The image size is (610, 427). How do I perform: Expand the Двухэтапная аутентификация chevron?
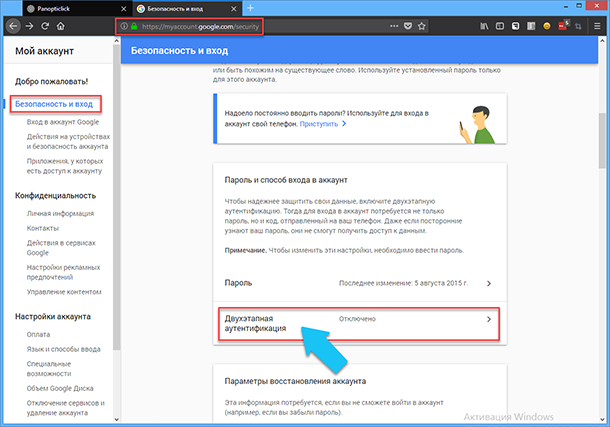click(489, 319)
